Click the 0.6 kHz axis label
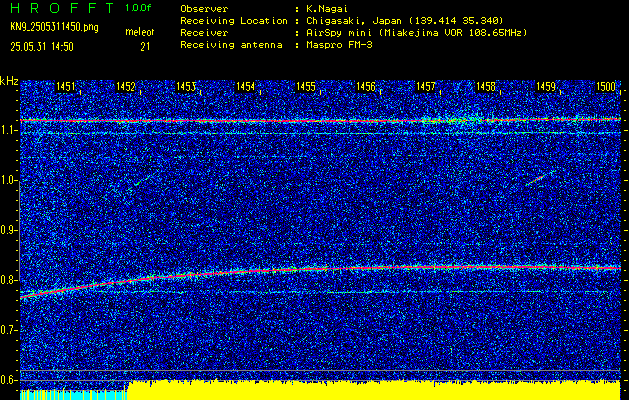This screenshot has height=400, width=629. coord(8,380)
